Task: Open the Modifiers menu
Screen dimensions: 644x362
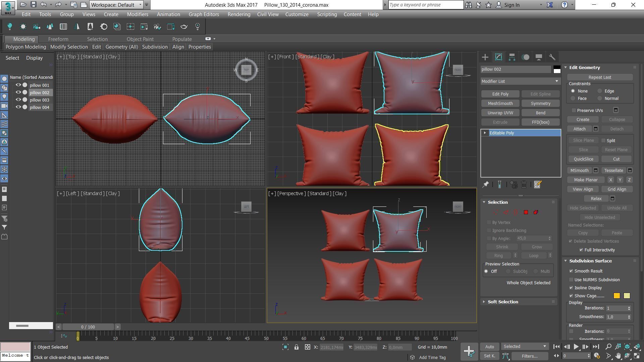Action: (x=138, y=14)
